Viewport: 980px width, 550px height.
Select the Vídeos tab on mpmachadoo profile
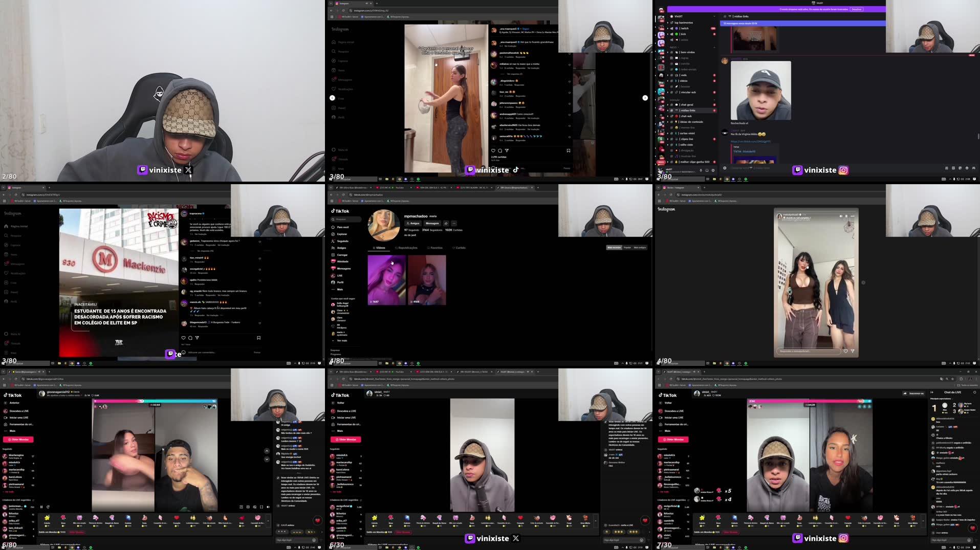click(379, 248)
